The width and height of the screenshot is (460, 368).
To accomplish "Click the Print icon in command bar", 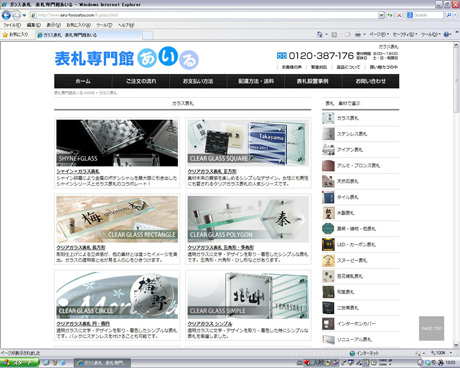I will pyautogui.click(x=358, y=34).
